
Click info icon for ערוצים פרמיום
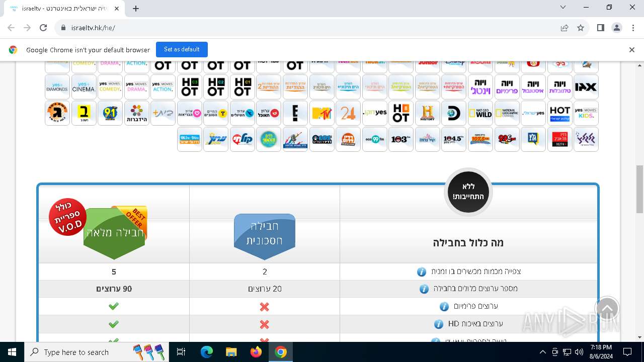tap(444, 306)
